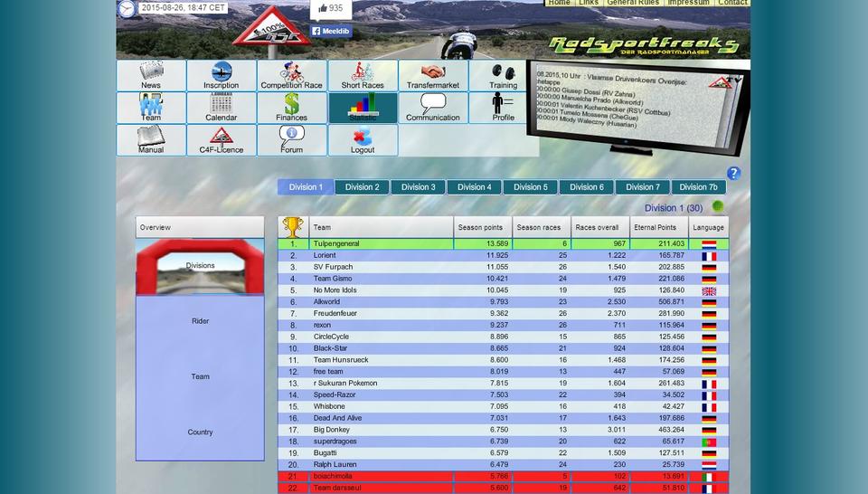Open the News section icon
This screenshot has width=868, height=494.
151,72
